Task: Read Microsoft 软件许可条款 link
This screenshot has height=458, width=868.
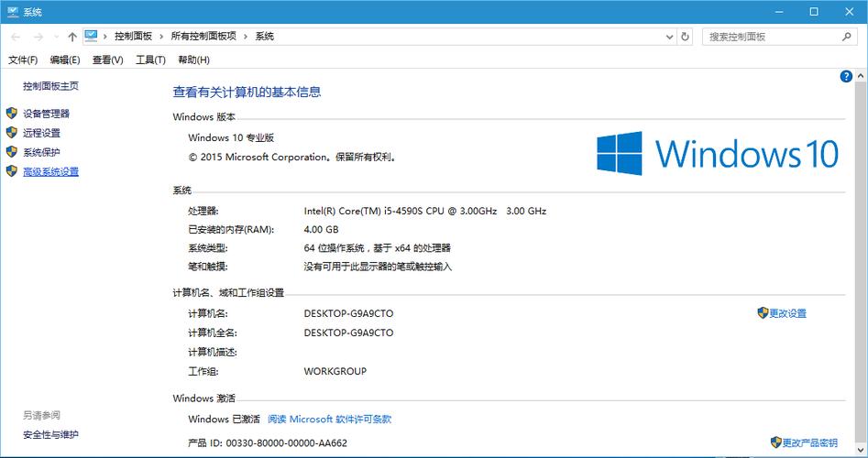Action: pyautogui.click(x=329, y=420)
